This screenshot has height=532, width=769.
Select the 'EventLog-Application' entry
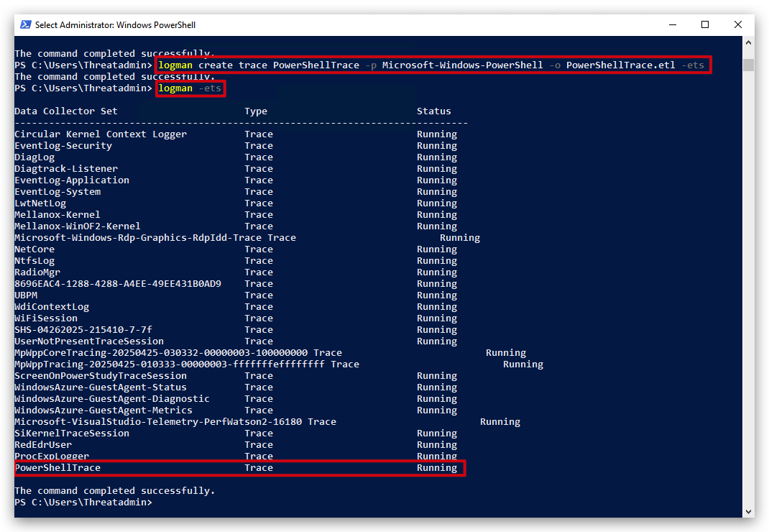tap(72, 180)
